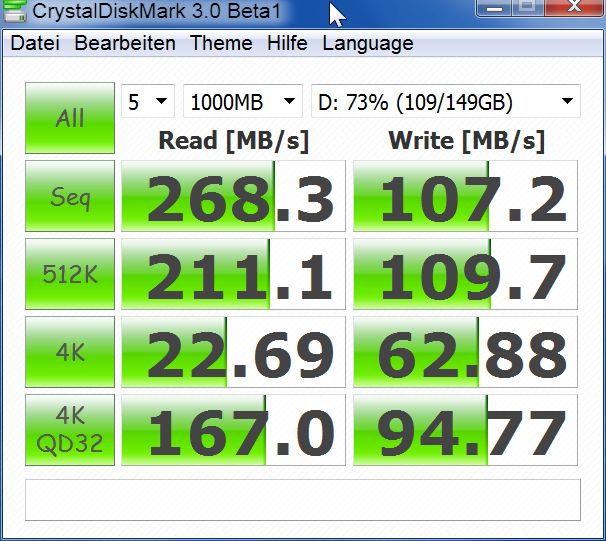The height and width of the screenshot is (541, 606).
Task: Open the test count dropdown showing 5
Action: coord(148,101)
